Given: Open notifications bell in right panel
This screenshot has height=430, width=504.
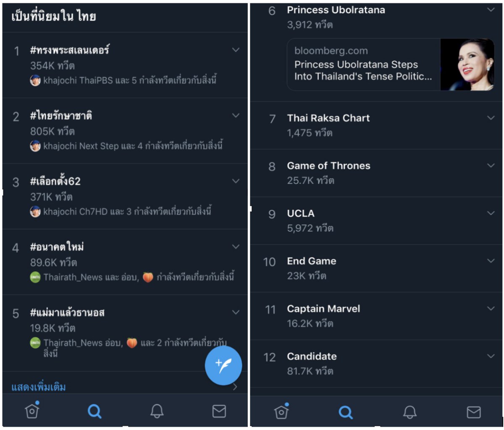Looking at the screenshot, I should pyautogui.click(x=410, y=412).
